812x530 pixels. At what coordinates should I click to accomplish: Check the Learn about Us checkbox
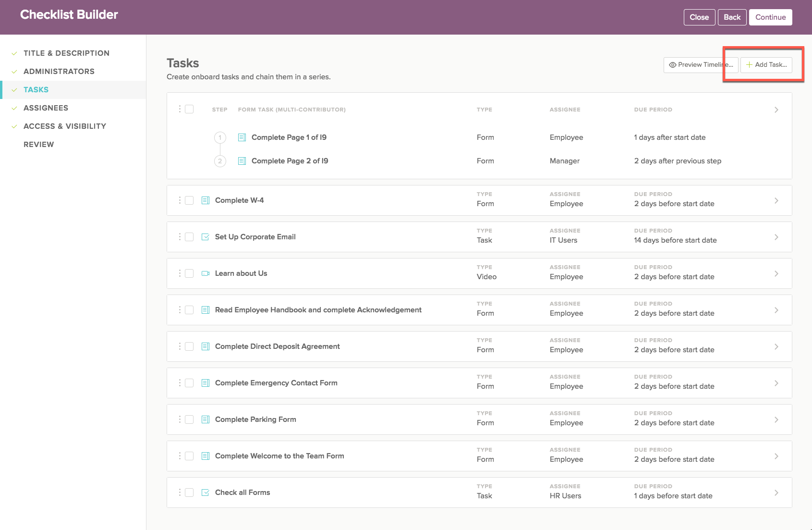point(189,273)
